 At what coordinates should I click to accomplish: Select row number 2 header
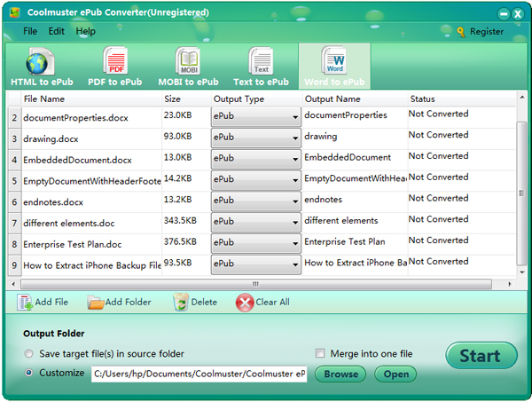[14, 118]
